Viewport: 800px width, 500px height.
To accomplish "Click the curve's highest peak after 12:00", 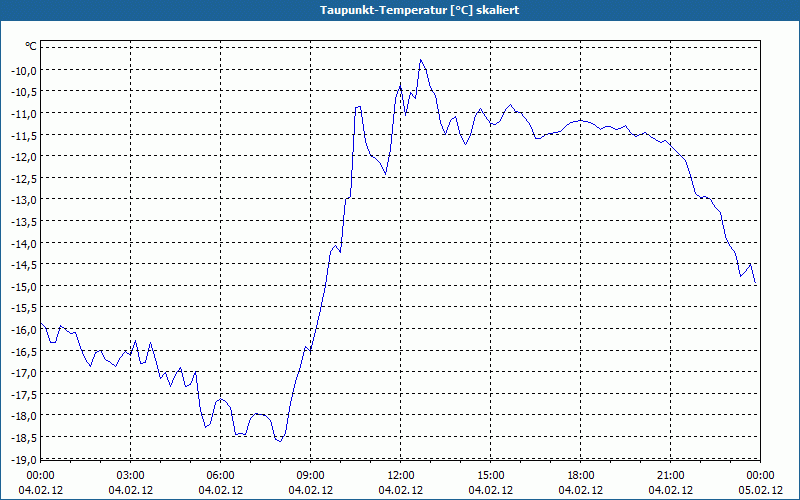I will [421, 60].
